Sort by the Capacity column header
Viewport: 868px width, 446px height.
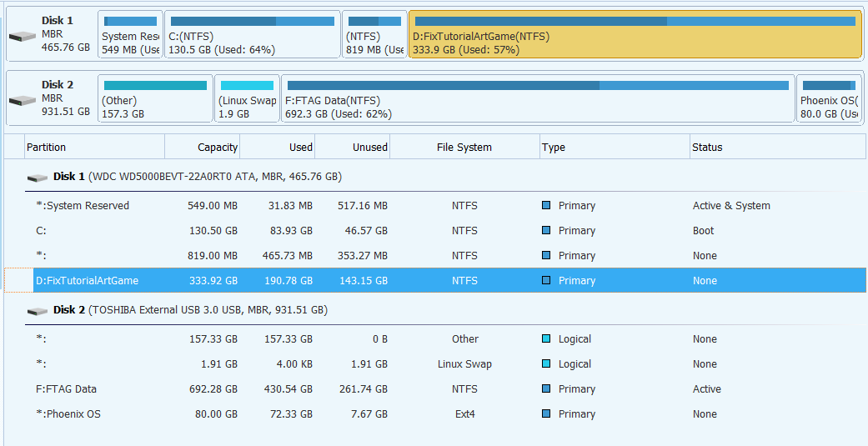pyautogui.click(x=202, y=148)
